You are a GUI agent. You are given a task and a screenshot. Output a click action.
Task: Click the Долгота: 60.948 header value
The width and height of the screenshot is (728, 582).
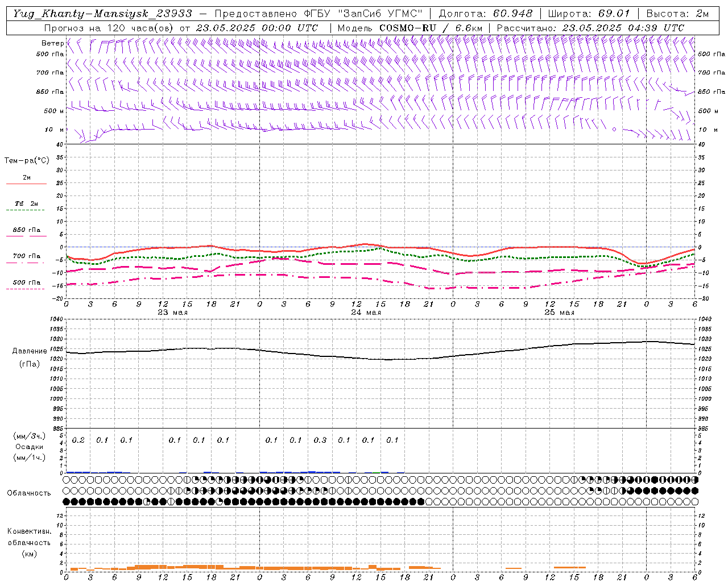click(486, 14)
